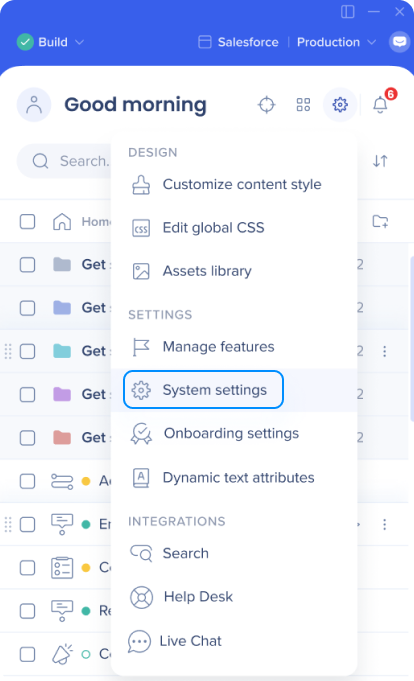Image resolution: width=414 pixels, height=681 pixels.
Task: Open the apps grid icon
Action: (303, 105)
